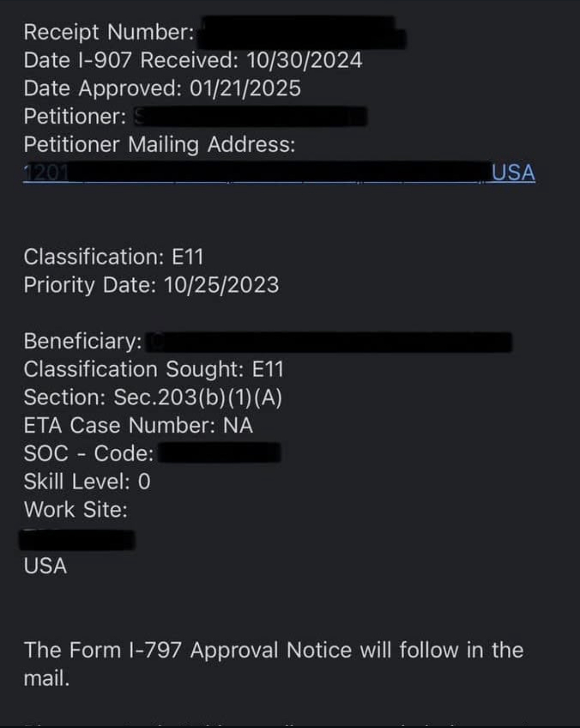Click the Classification Sought: E11 line
This screenshot has width=580, height=728.
click(154, 369)
